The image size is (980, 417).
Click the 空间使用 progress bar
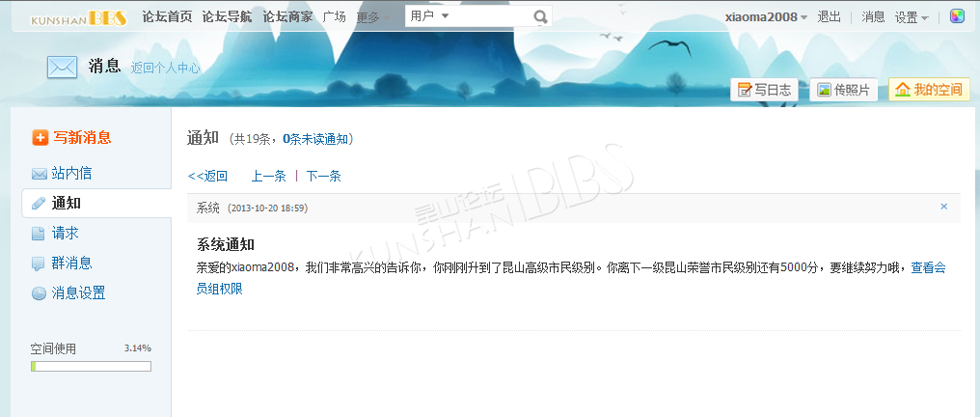point(92,367)
